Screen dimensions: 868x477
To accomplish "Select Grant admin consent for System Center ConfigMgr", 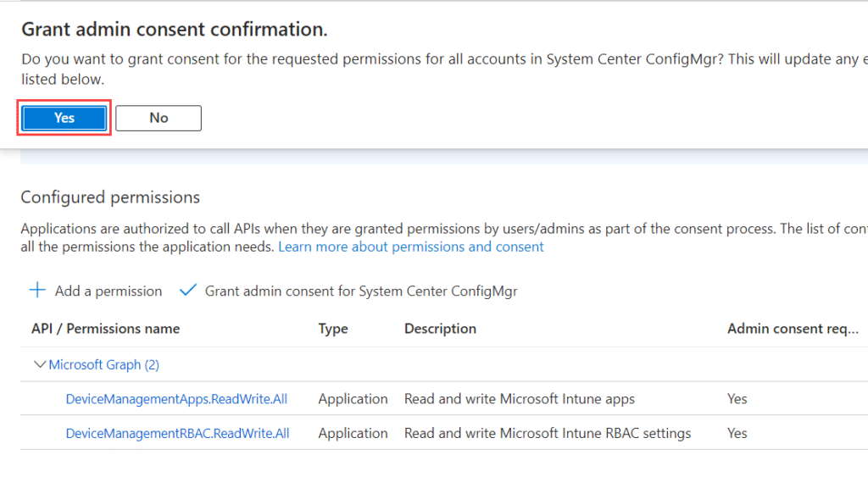I will coord(361,291).
